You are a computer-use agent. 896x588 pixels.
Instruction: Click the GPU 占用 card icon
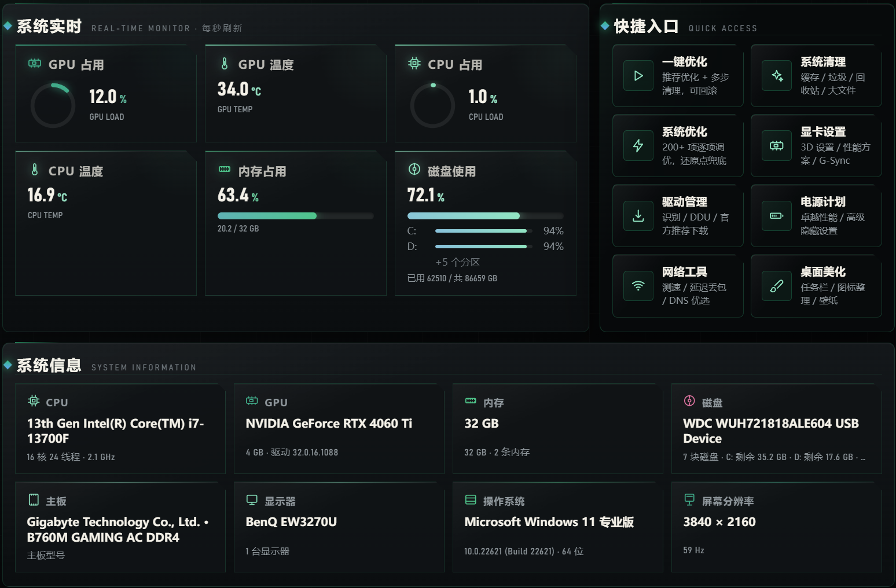point(35,63)
